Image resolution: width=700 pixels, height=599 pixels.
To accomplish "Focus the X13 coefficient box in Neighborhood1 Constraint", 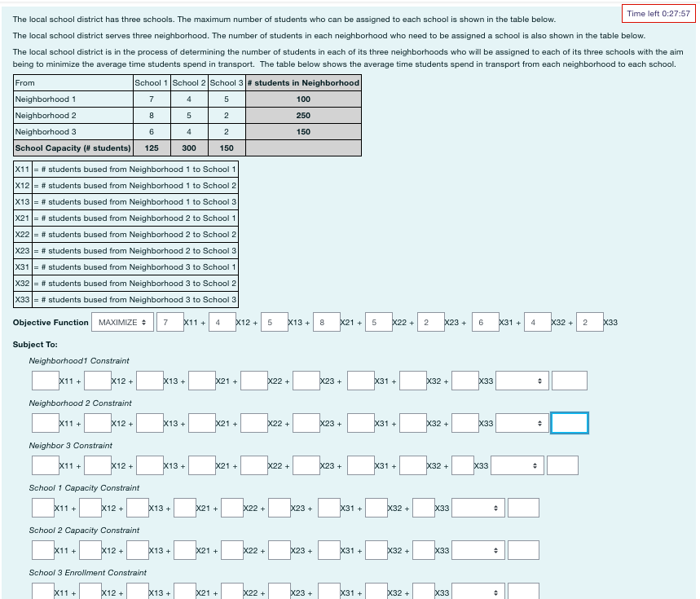I will (150, 381).
